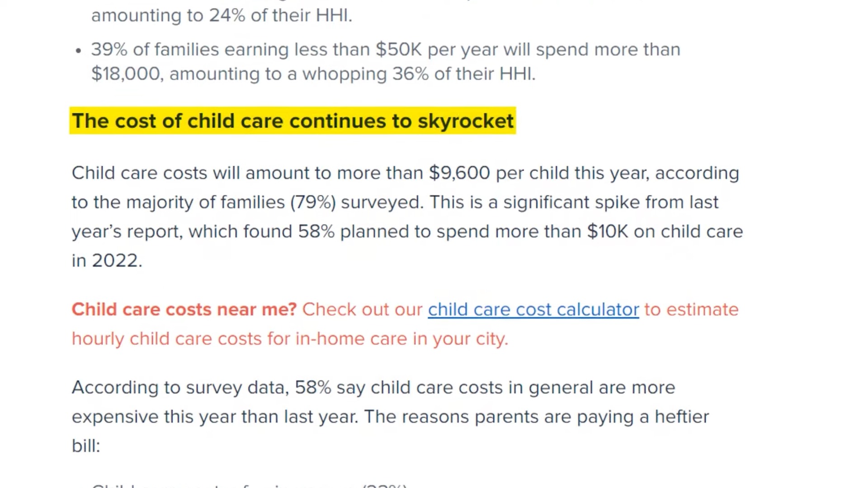This screenshot has width=868, height=488.
Task: Click "hourly child care costs for in-home care" text
Action: [240, 339]
